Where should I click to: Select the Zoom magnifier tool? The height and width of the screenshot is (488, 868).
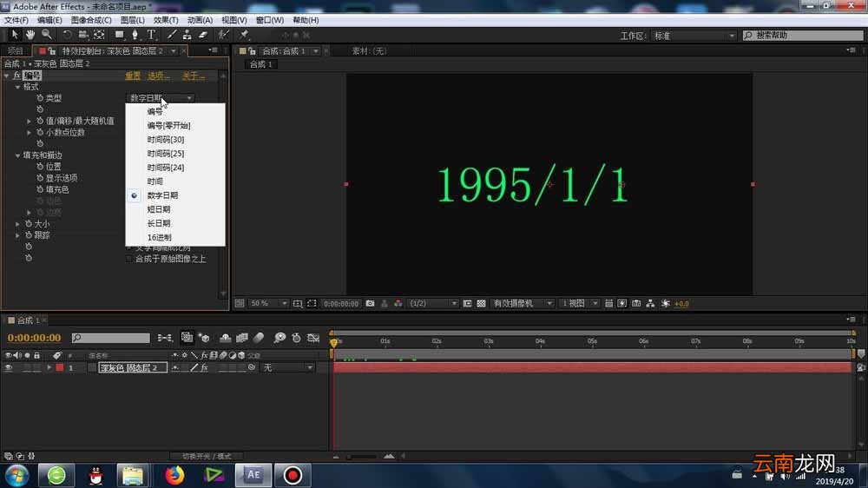pos(47,35)
